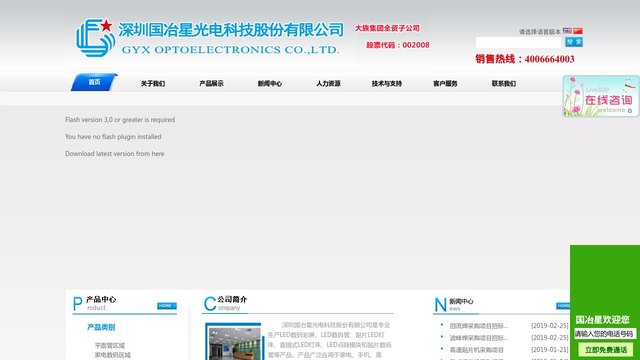
Task: Select the 平面管区域 product category
Action: pos(109,346)
